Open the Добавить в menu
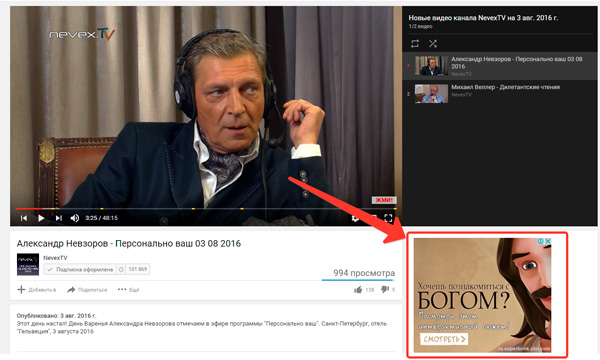The width and height of the screenshot is (600, 360). pos(37,290)
